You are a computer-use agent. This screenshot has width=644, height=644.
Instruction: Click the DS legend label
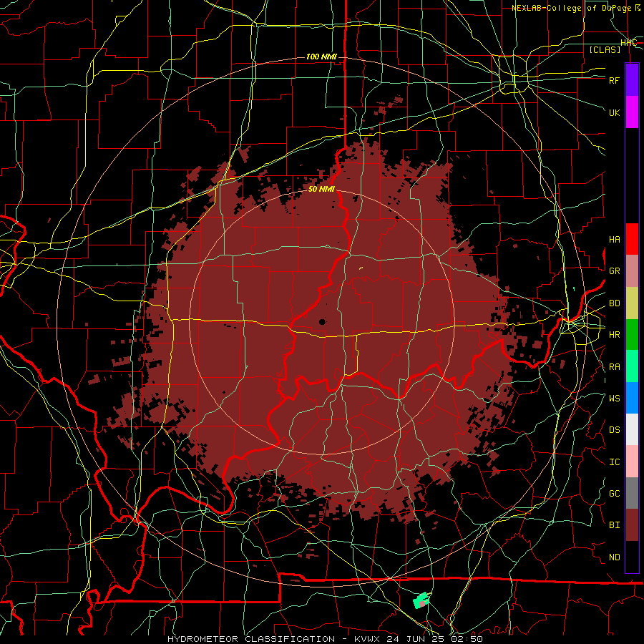tap(614, 430)
